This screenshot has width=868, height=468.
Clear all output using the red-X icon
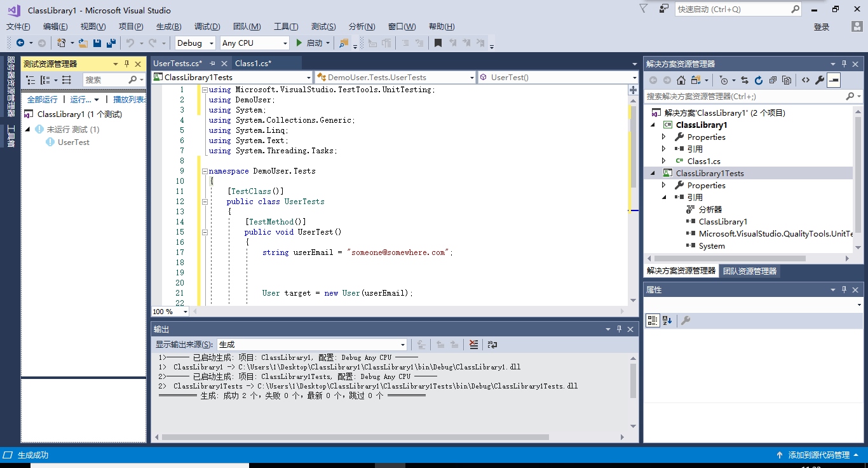click(x=473, y=345)
